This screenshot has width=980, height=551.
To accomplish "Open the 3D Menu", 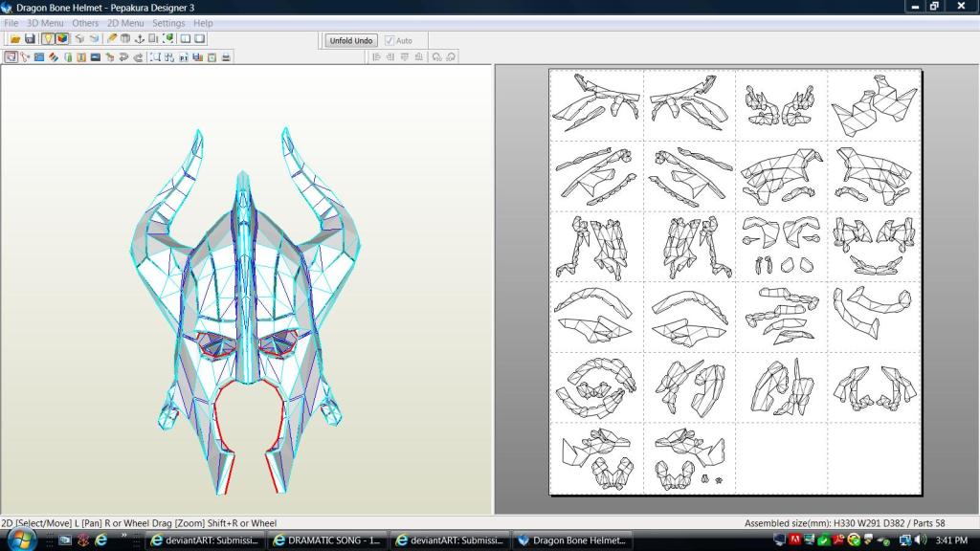I will pos(45,23).
